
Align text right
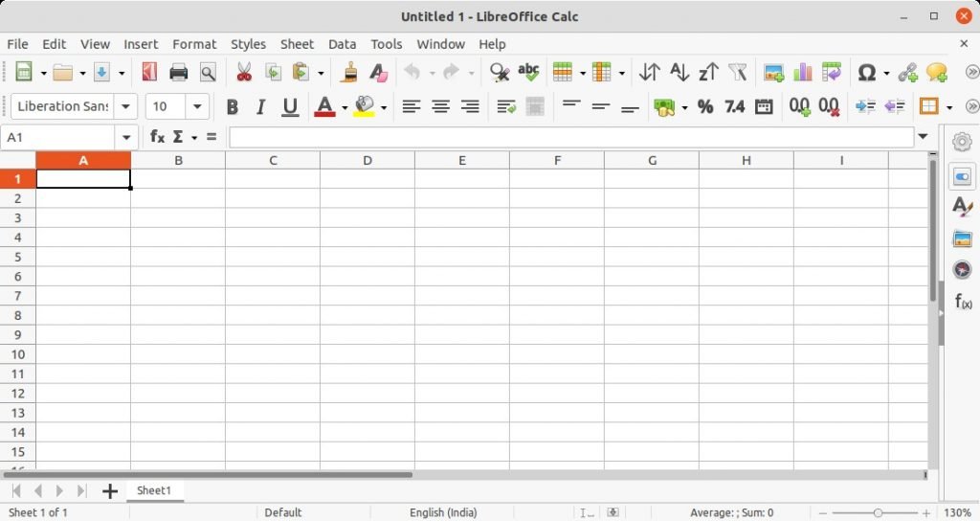470,106
